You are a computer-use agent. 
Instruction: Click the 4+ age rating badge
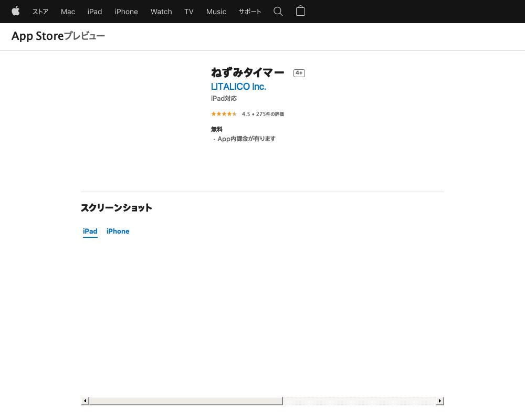click(299, 73)
